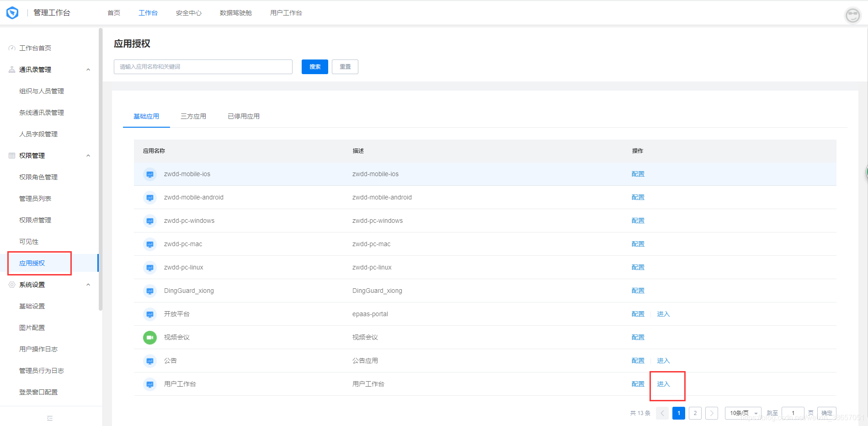868x426 pixels.
Task: Click the shield logo icon at top left
Action: tap(12, 13)
